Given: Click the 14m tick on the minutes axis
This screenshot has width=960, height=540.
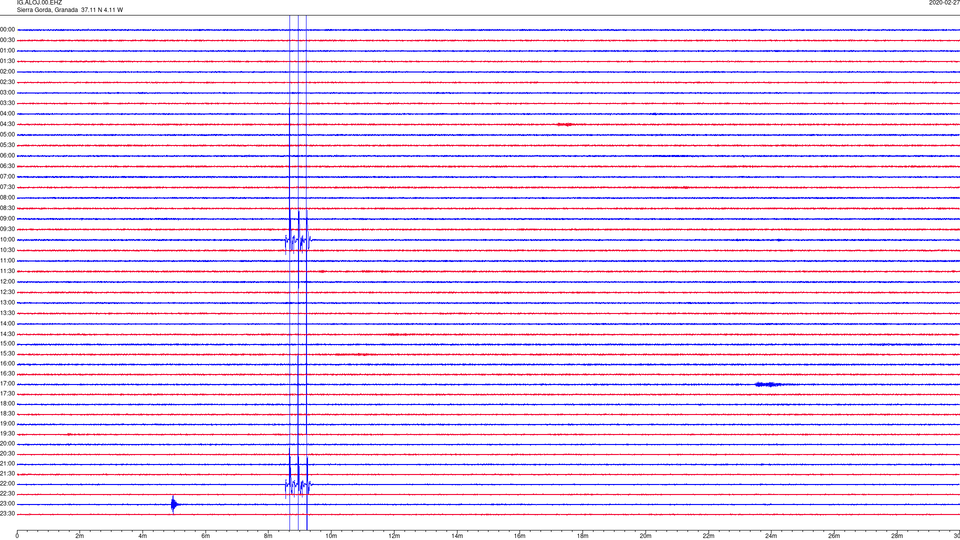Looking at the screenshot, I should [x=457, y=536].
